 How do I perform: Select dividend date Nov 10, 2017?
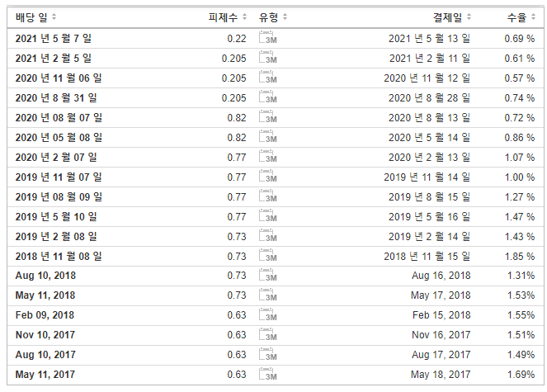(45, 335)
